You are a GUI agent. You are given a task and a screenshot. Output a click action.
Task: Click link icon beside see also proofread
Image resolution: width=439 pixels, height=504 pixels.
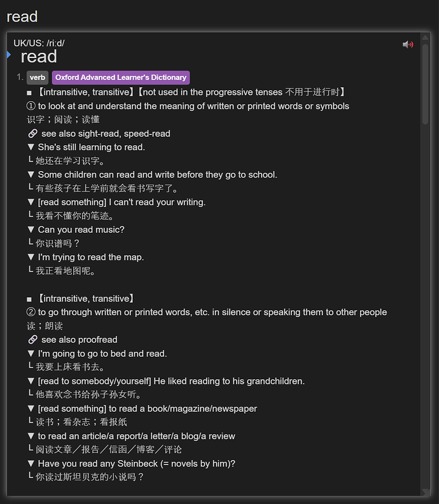(x=33, y=339)
